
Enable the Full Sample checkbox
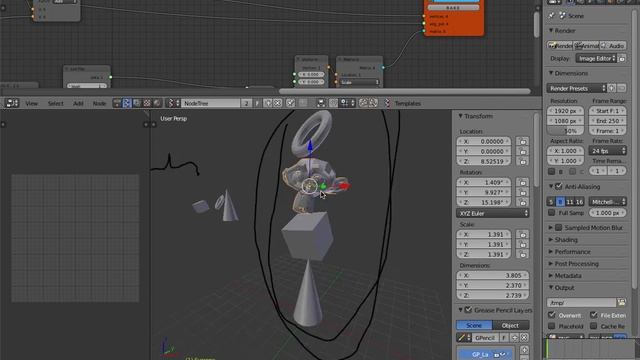551,213
